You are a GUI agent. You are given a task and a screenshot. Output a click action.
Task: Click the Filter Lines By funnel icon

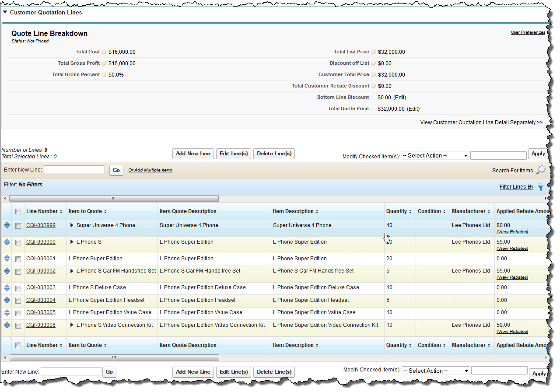[x=541, y=187]
